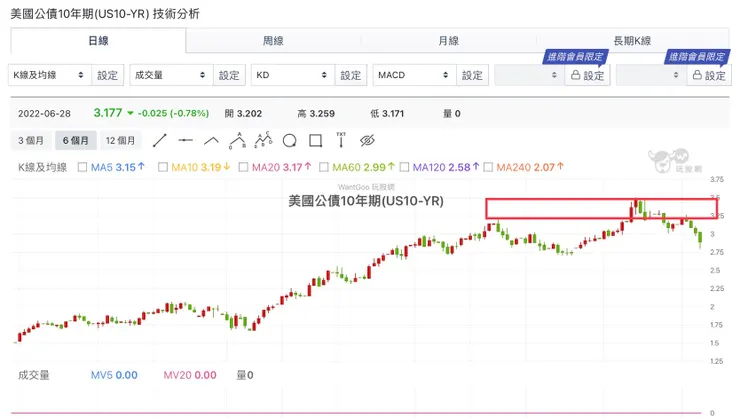Open the MACD indicator dropdown
Screen dimensions: 740x418
(414, 75)
